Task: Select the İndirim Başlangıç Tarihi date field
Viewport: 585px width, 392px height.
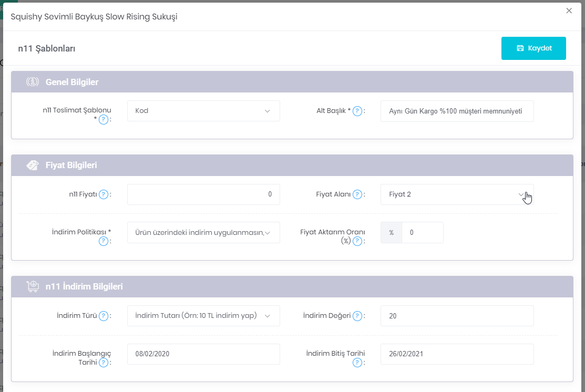Action: coord(203,354)
